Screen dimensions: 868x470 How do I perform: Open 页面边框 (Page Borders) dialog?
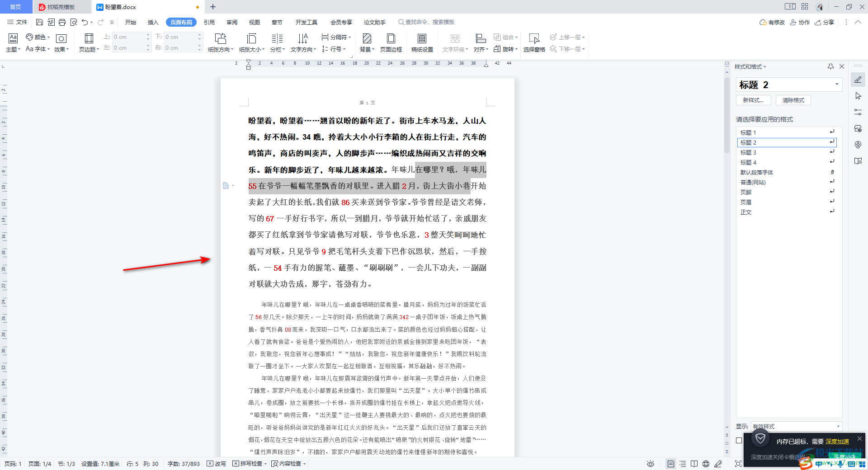click(391, 43)
